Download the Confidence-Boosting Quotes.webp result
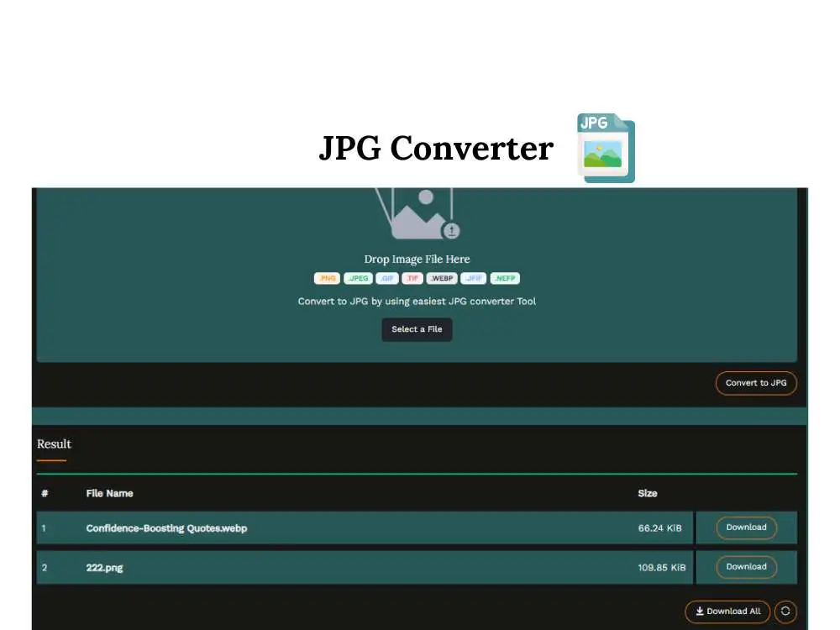 [x=746, y=528]
